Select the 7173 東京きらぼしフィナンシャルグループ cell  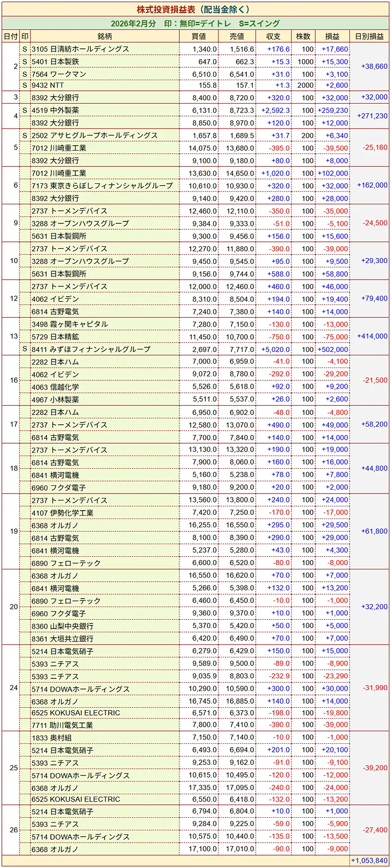(102, 186)
